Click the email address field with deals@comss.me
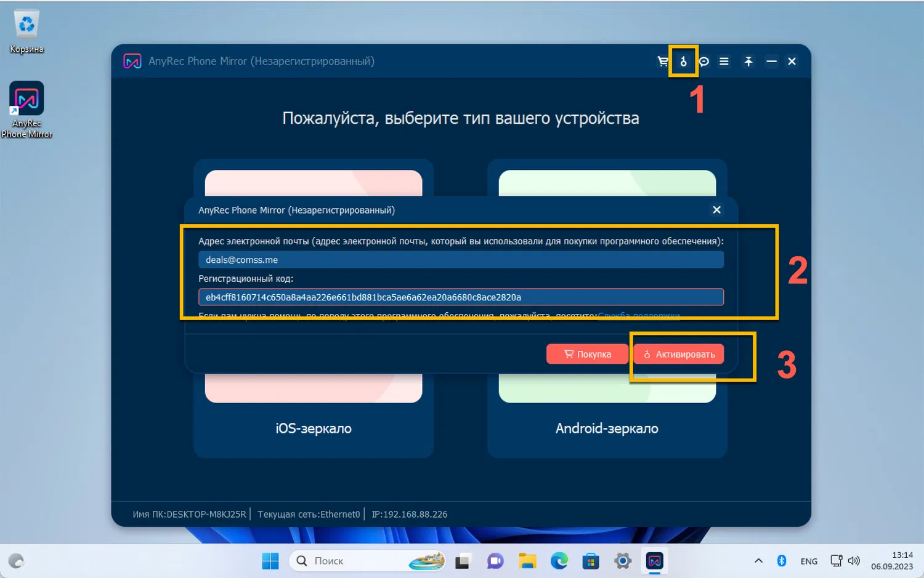The width and height of the screenshot is (924, 578). 461,259
